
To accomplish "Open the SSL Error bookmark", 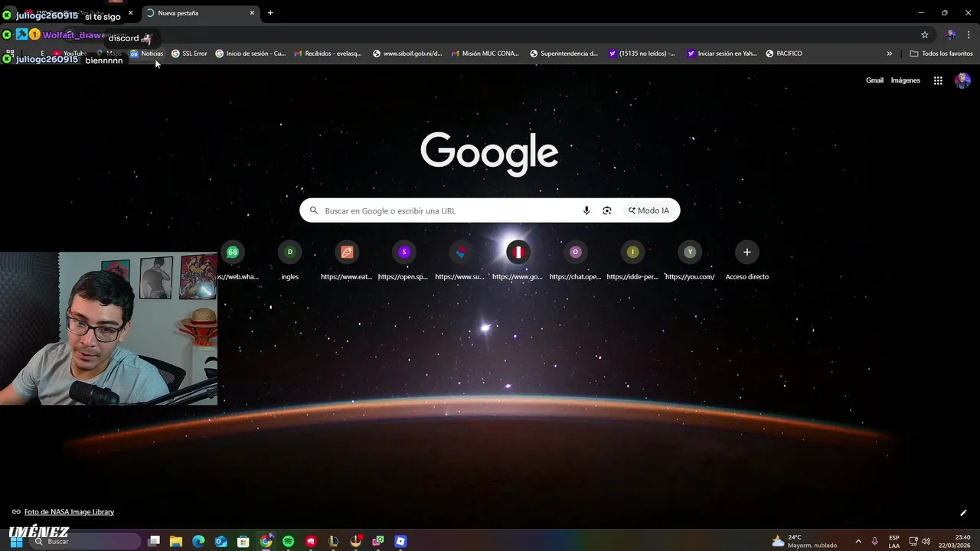I will (x=189, y=54).
